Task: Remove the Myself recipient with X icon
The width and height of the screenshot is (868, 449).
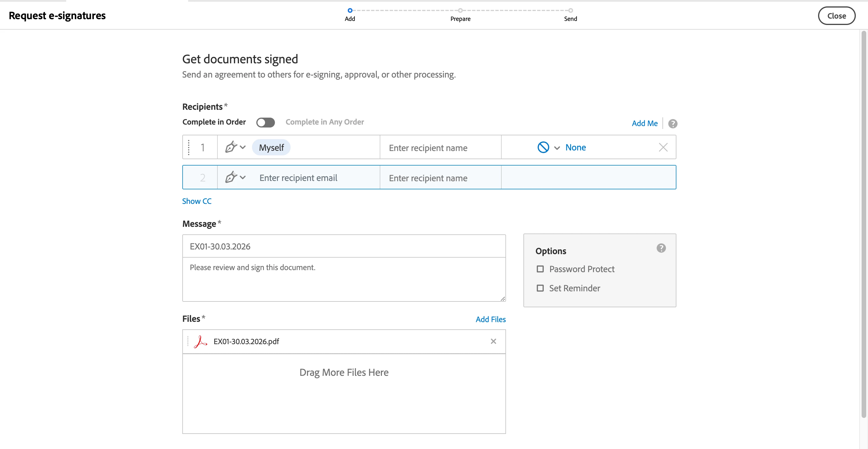Action: click(x=663, y=147)
